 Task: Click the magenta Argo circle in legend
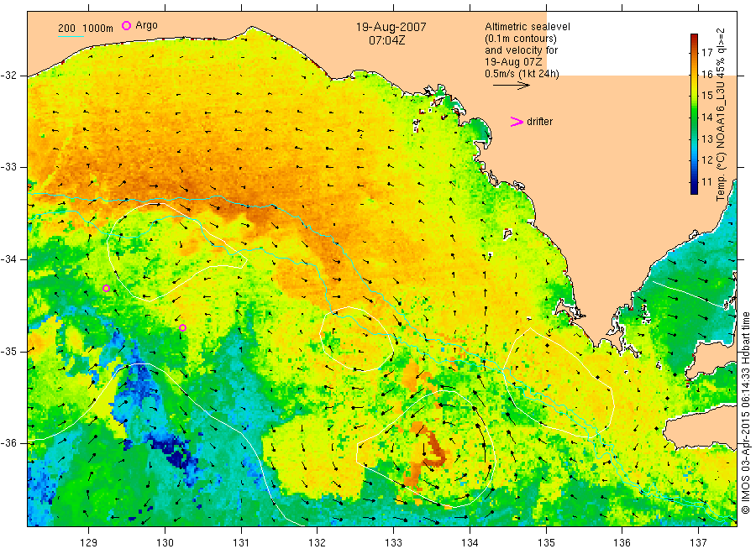pyautogui.click(x=126, y=26)
